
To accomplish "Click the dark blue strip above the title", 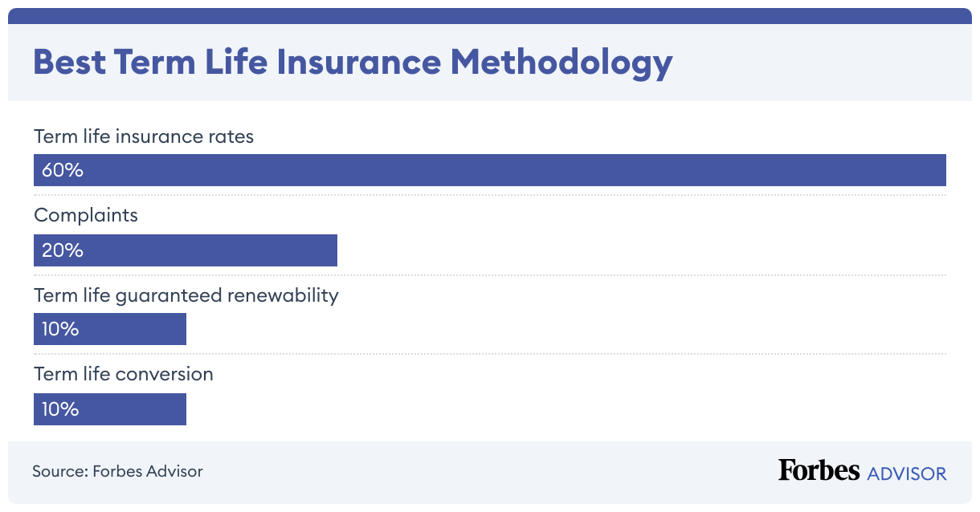I will [490, 16].
